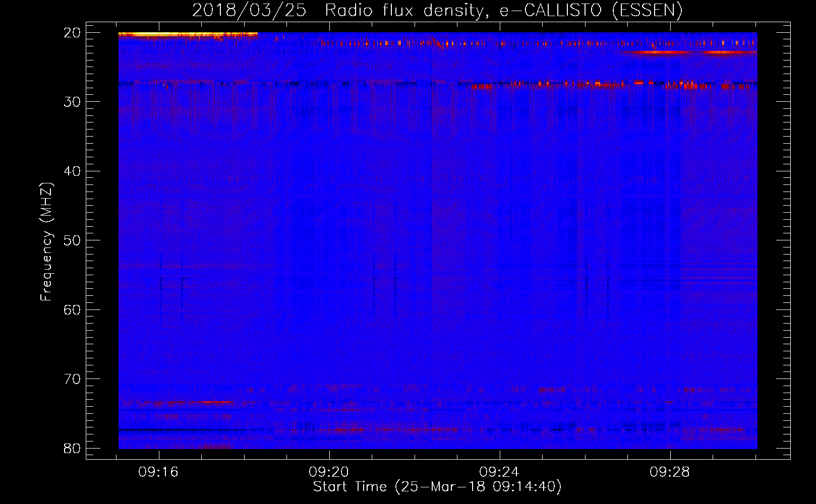
Task: Click the "09:24" time tick label
Action: click(500, 472)
